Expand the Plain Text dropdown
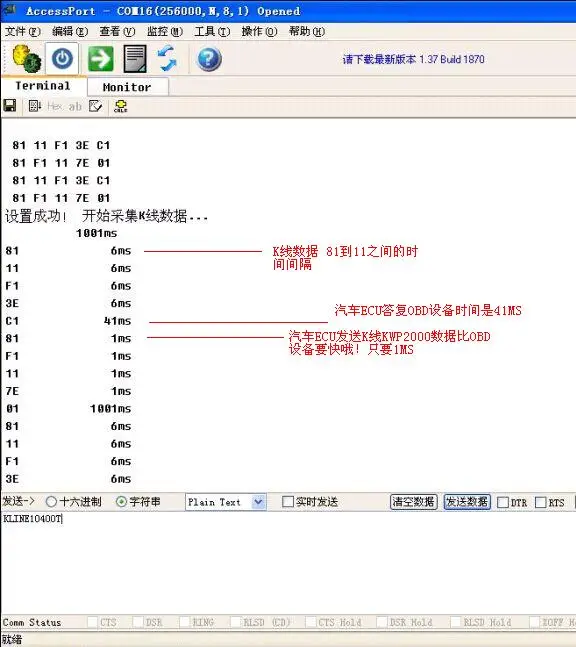The image size is (576, 647). tap(259, 502)
